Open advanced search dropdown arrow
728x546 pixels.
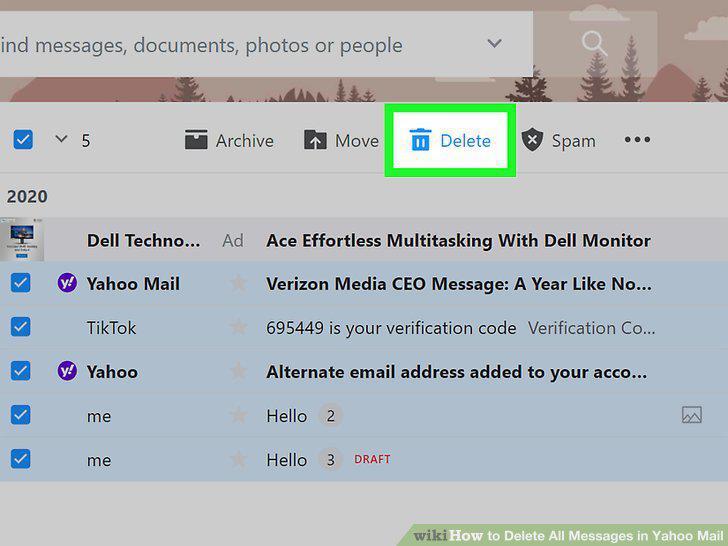pos(494,44)
